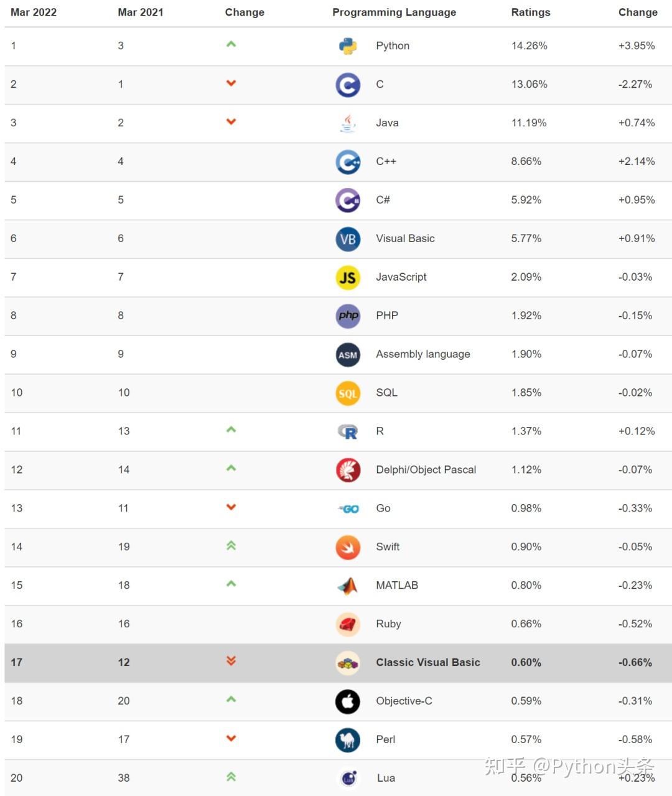
Task: Click the Ruby gem icon
Action: tap(348, 624)
